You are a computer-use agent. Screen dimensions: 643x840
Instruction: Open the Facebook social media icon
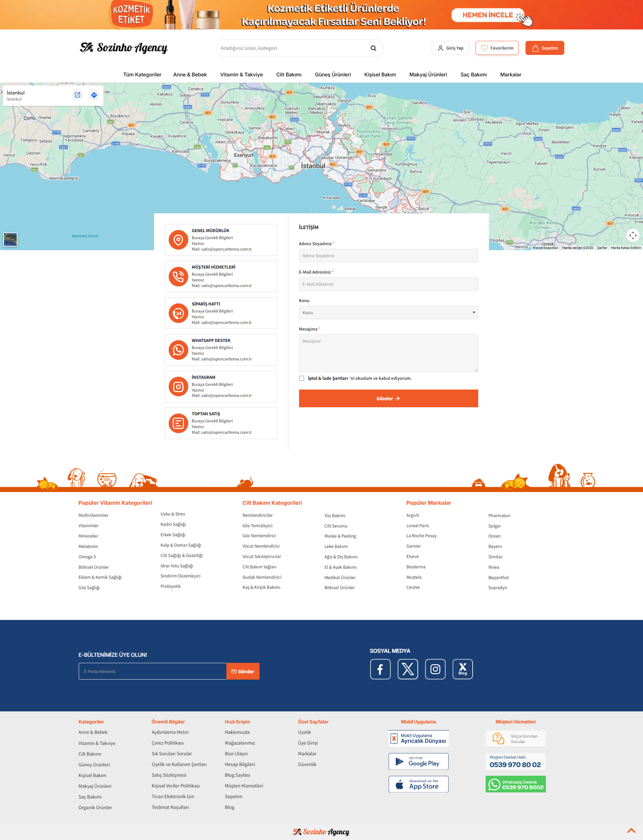point(380,669)
